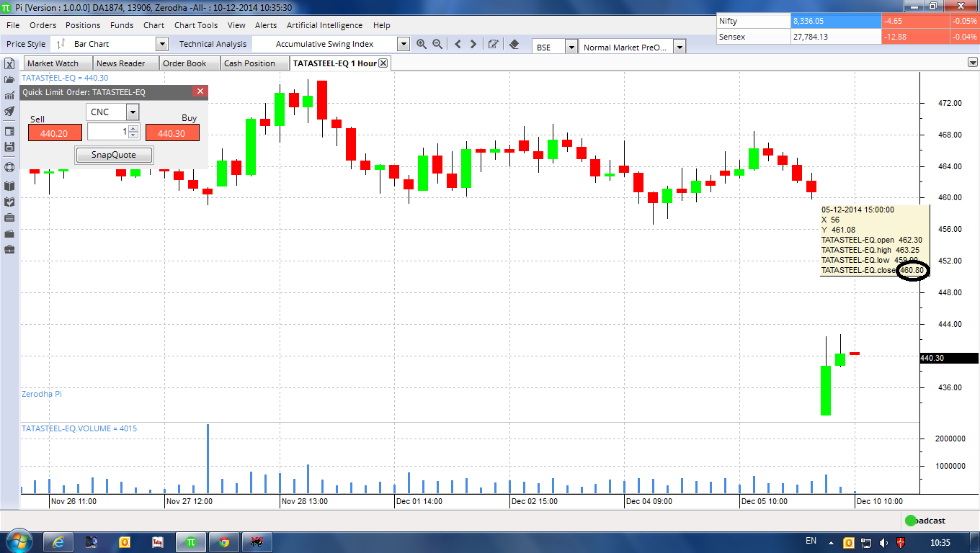Open the Orders menu
Viewport: 980px width, 553px height.
coord(43,25)
